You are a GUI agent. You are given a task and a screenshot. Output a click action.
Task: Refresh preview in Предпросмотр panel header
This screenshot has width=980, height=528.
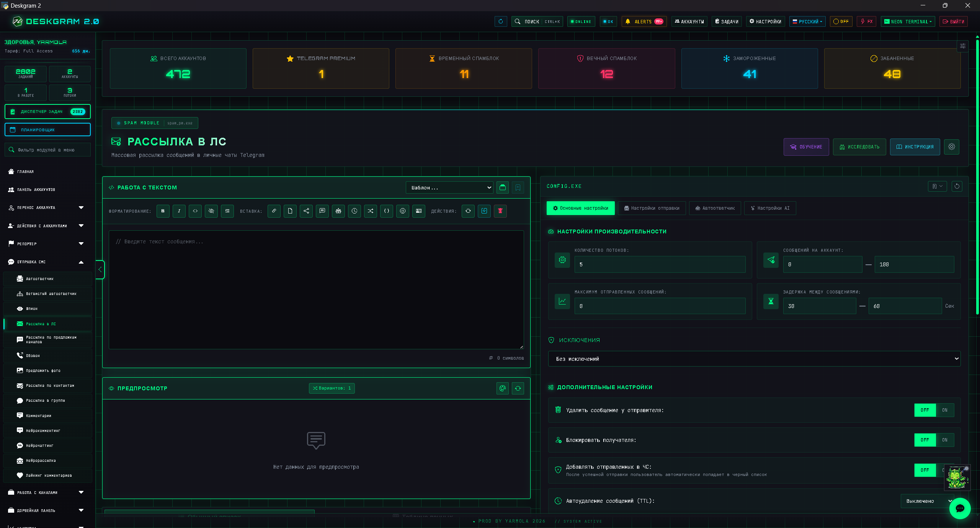518,388
